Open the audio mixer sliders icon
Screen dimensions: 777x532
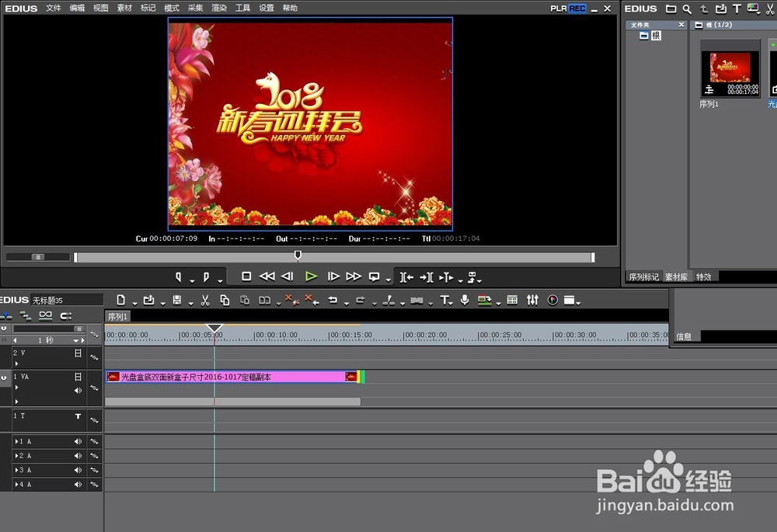pyautogui.click(x=532, y=301)
